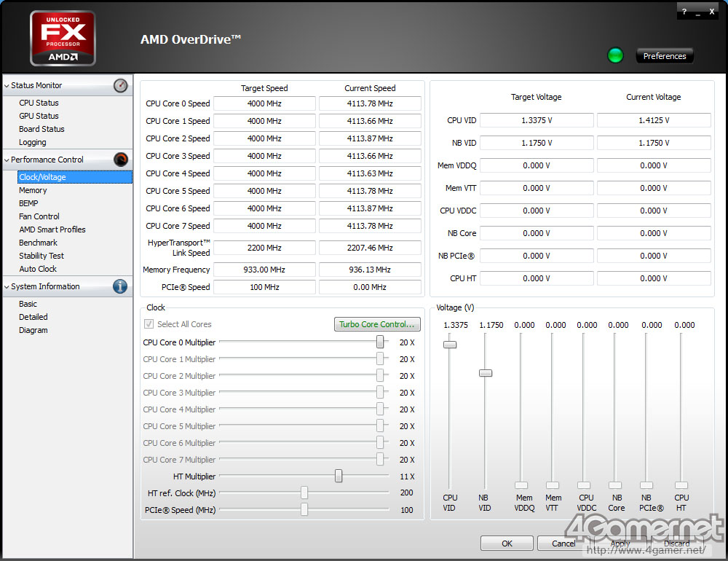The width and height of the screenshot is (728, 561).
Task: Click the CPU Core 0 Multiplier slider handle
Action: pos(380,342)
